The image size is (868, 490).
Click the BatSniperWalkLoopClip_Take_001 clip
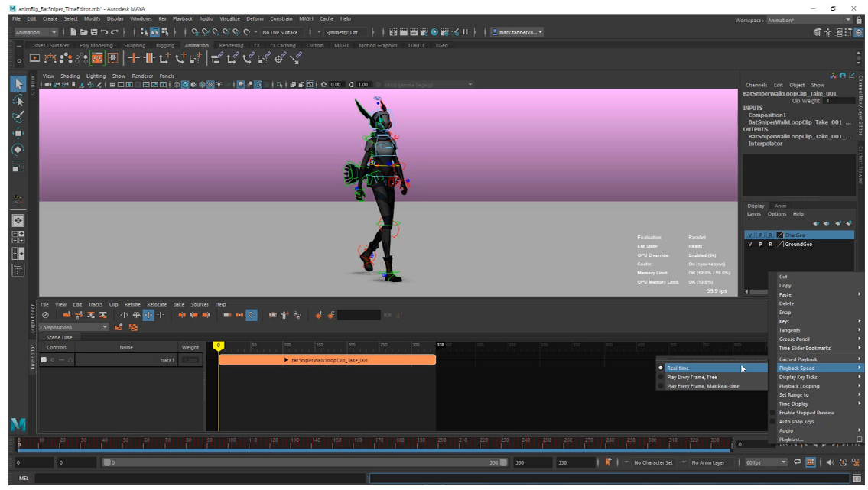[327, 360]
